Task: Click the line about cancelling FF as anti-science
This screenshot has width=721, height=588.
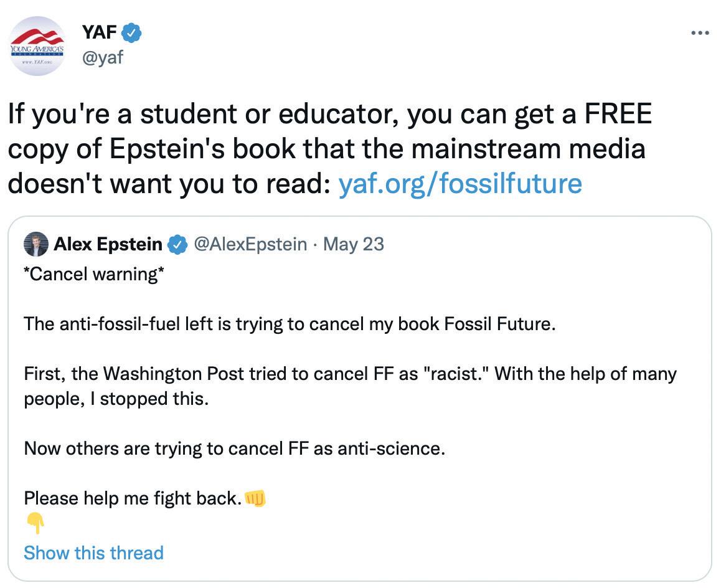Action: (234, 448)
